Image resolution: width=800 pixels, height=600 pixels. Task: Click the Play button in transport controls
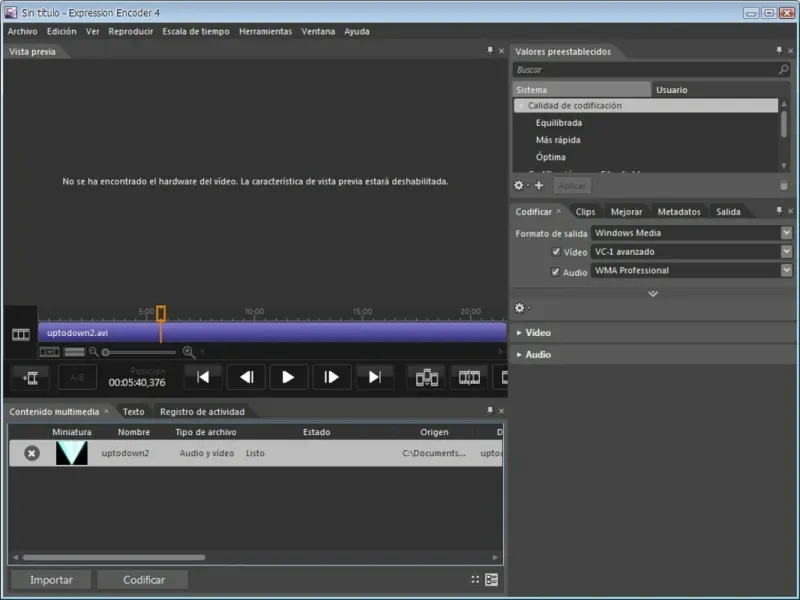(288, 377)
